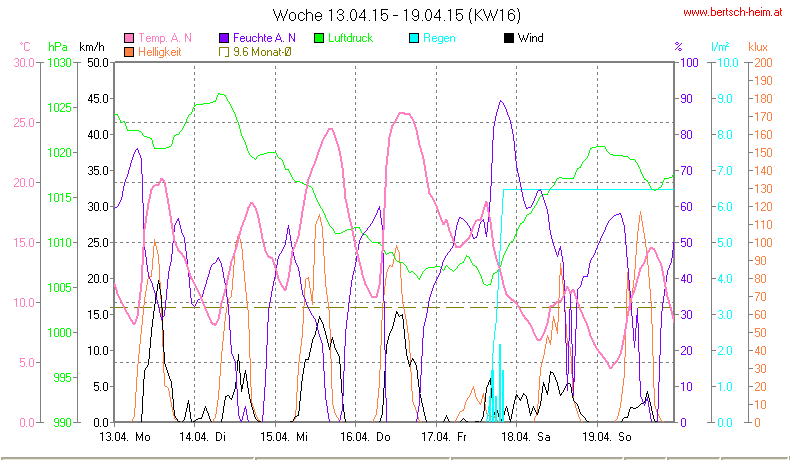Click the black Wind legend swatch

point(510,38)
